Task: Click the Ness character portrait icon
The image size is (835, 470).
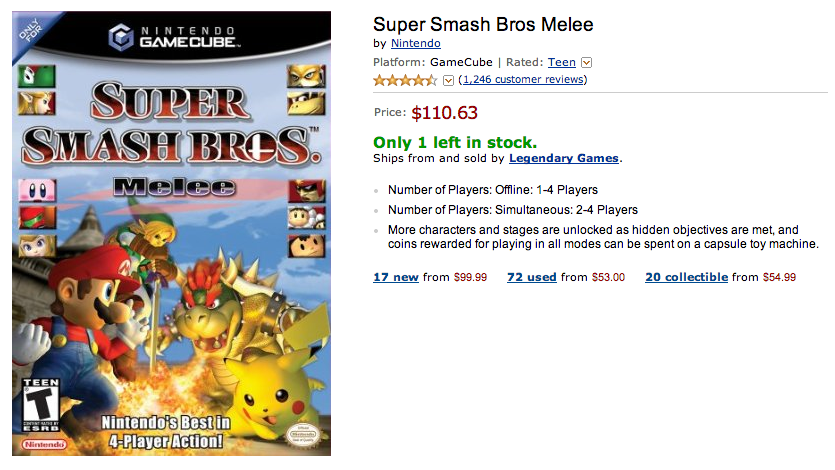Action: click(307, 246)
